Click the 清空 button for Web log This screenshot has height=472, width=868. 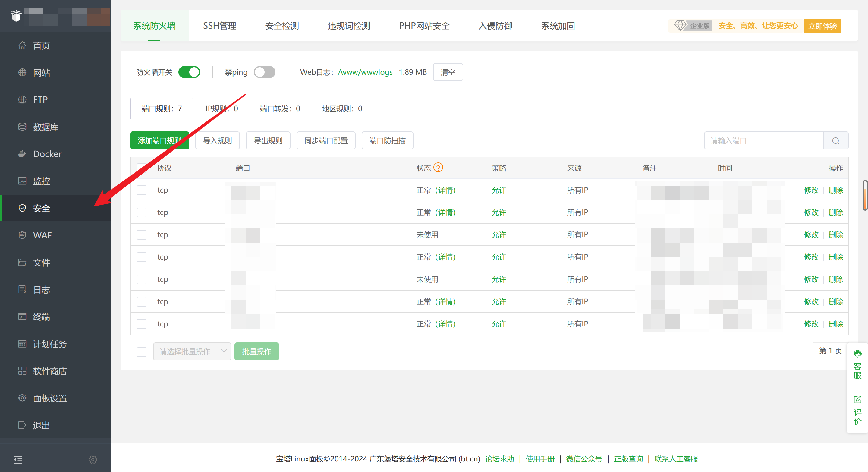pos(448,72)
